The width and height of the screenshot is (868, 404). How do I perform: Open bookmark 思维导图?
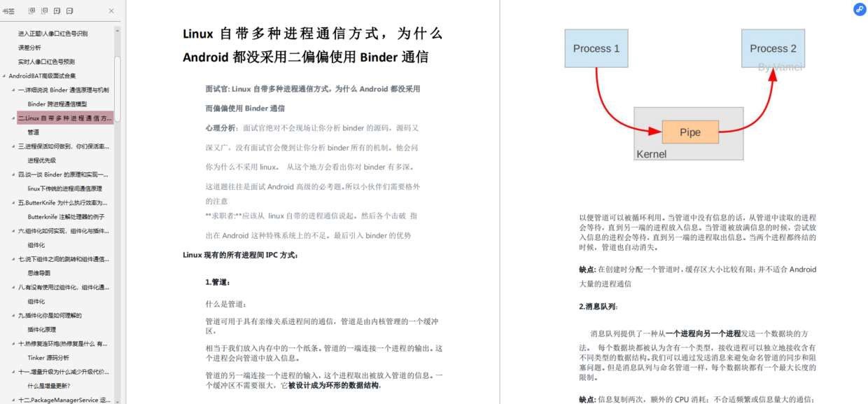pyautogui.click(x=39, y=273)
